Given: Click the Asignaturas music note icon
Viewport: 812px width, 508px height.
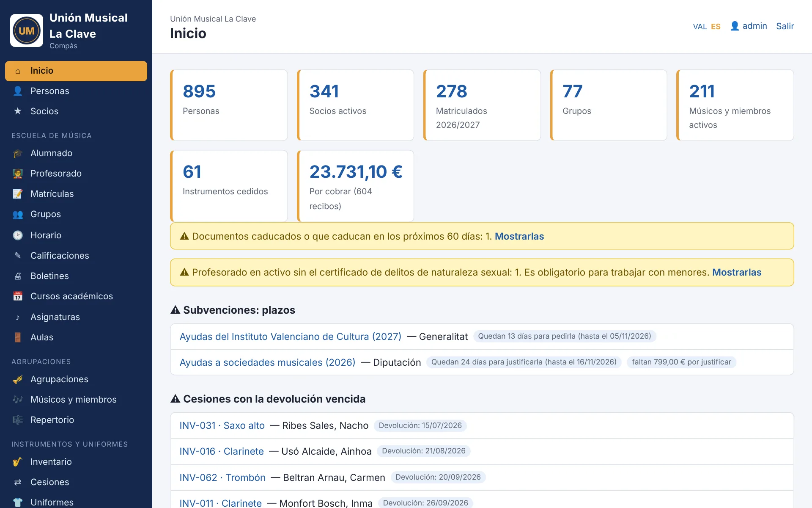Looking at the screenshot, I should 18,317.
